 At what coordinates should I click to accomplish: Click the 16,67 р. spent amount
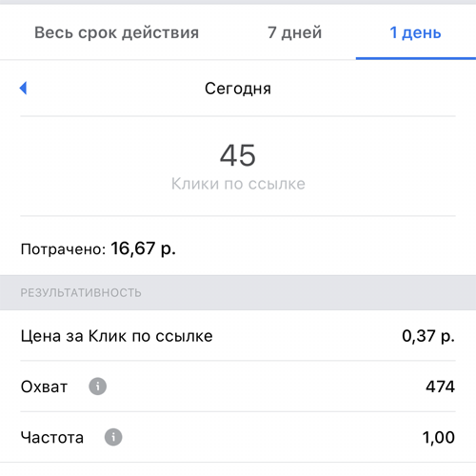[x=143, y=248]
